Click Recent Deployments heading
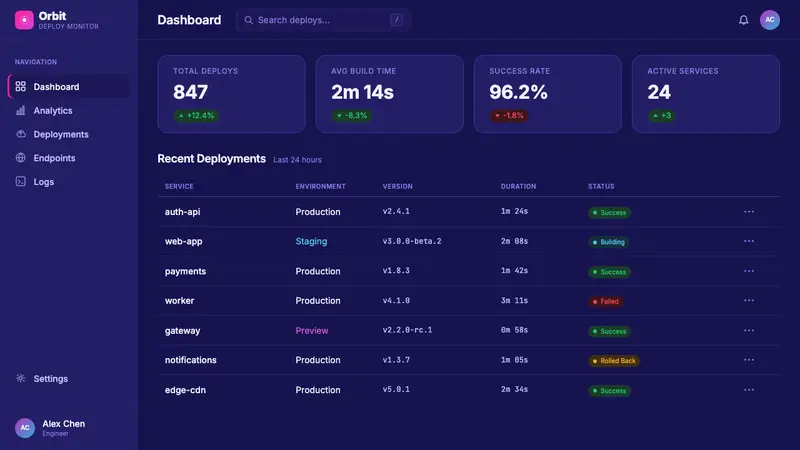 tap(211, 159)
